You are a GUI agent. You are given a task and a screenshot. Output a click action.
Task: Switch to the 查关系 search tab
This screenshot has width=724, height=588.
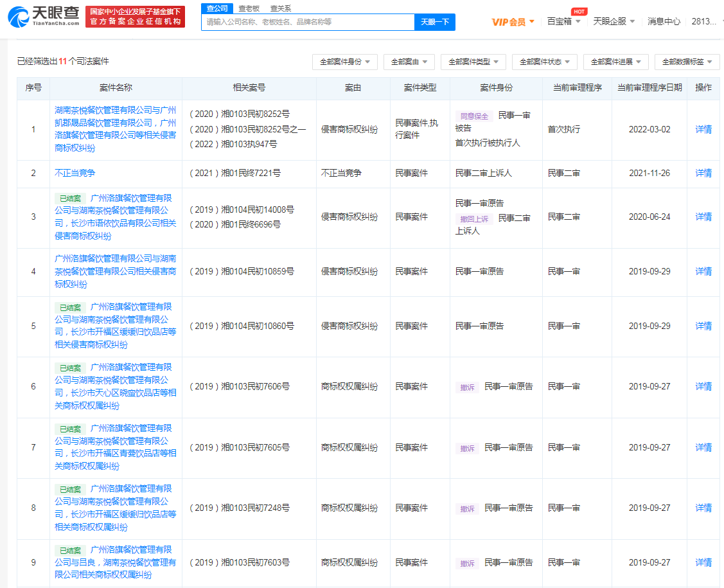(280, 8)
